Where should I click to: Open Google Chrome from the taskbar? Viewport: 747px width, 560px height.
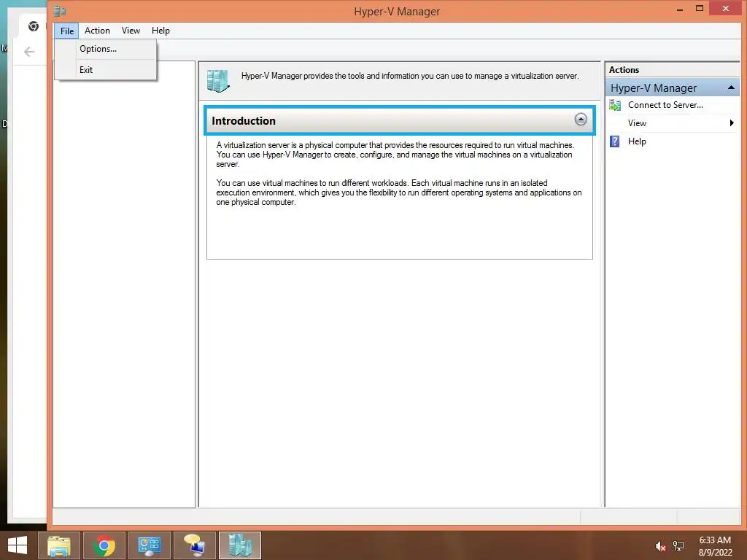click(x=104, y=545)
